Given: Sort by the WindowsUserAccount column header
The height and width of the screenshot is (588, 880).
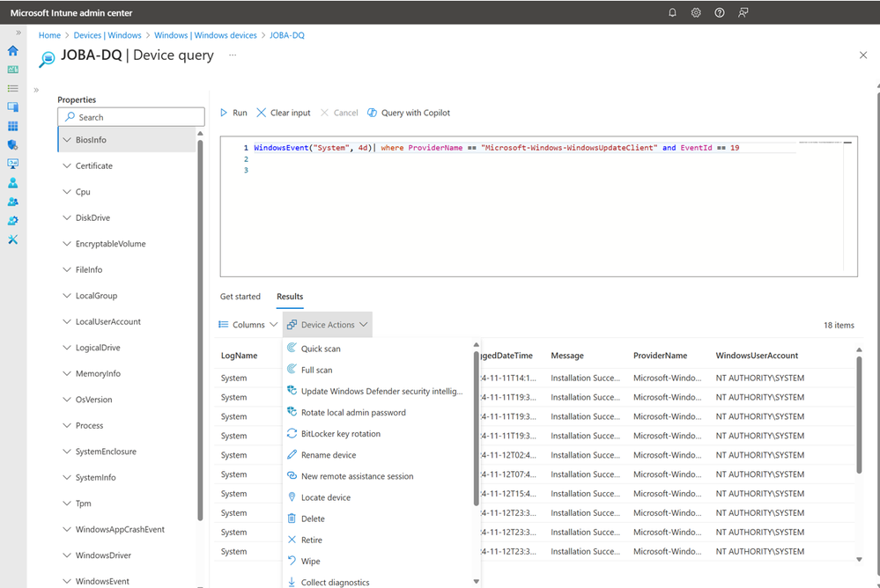Looking at the screenshot, I should [x=757, y=356].
